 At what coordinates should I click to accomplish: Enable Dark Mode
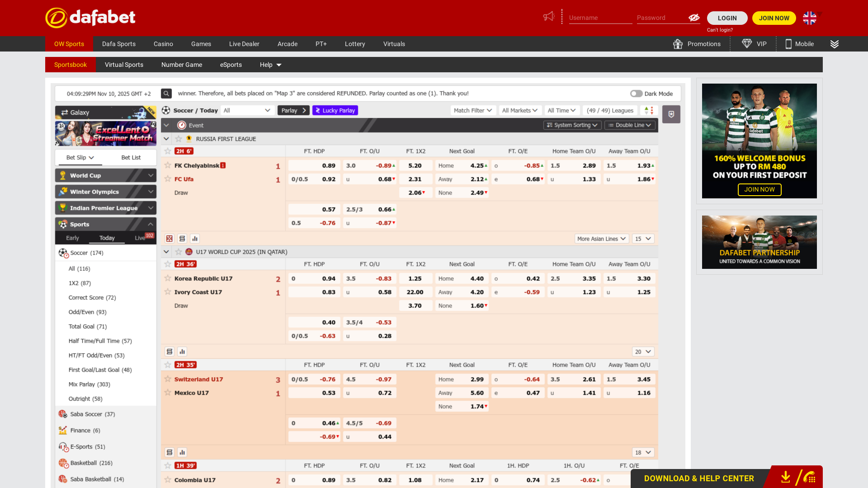[636, 94]
